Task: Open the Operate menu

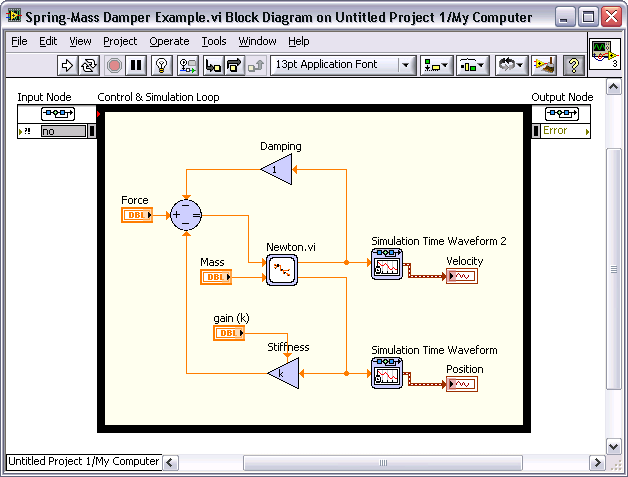Action: point(169,41)
